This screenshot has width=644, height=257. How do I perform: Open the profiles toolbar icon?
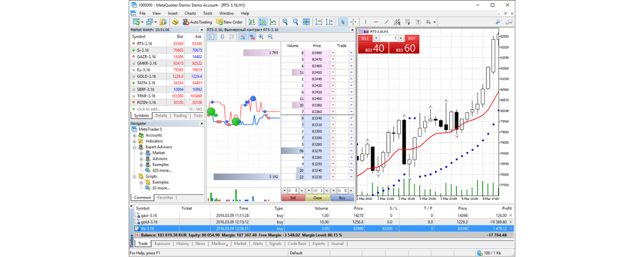pyautogui.click(x=149, y=22)
